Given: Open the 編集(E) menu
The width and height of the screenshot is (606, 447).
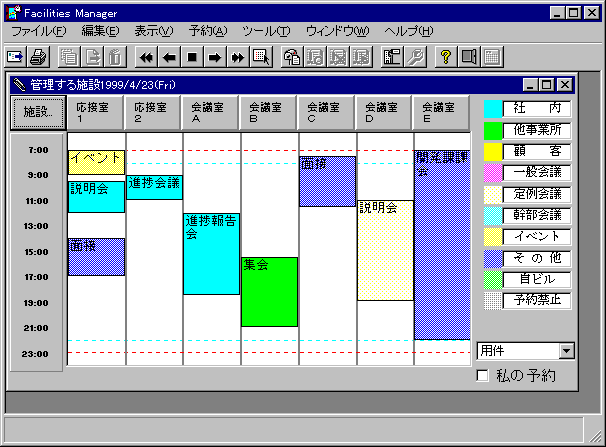Looking at the screenshot, I should click(100, 31).
